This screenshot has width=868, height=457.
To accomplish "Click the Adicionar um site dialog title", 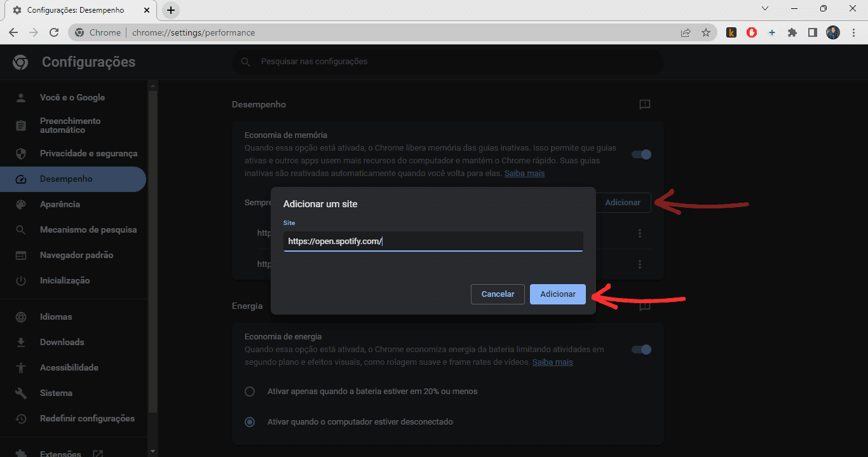I will [x=320, y=204].
